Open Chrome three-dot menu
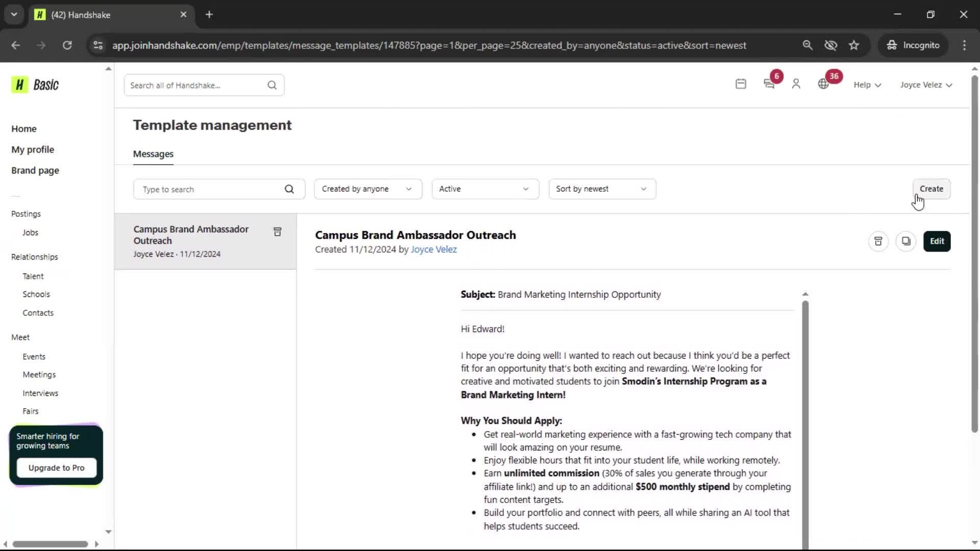This screenshot has height=551, width=980. 964,45
